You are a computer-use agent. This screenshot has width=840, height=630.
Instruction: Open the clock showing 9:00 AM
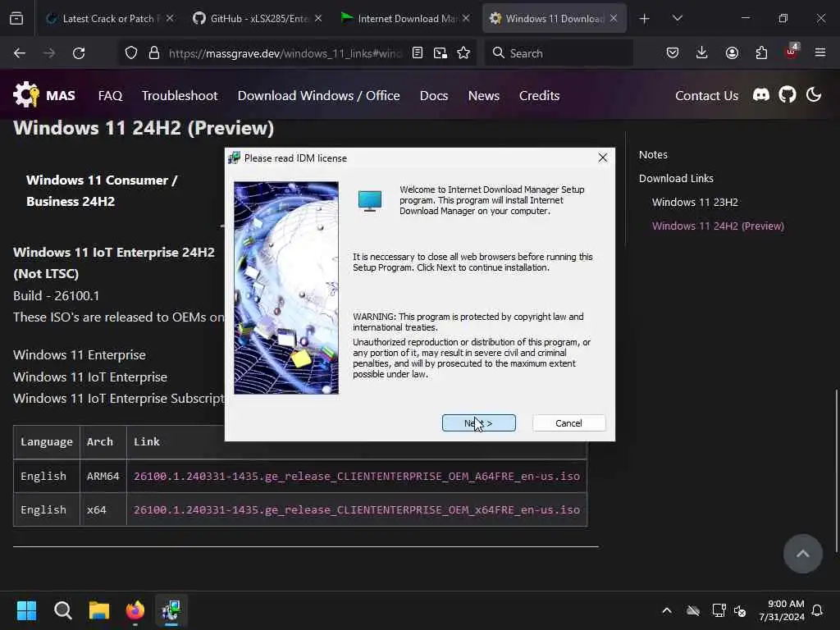coord(782,610)
